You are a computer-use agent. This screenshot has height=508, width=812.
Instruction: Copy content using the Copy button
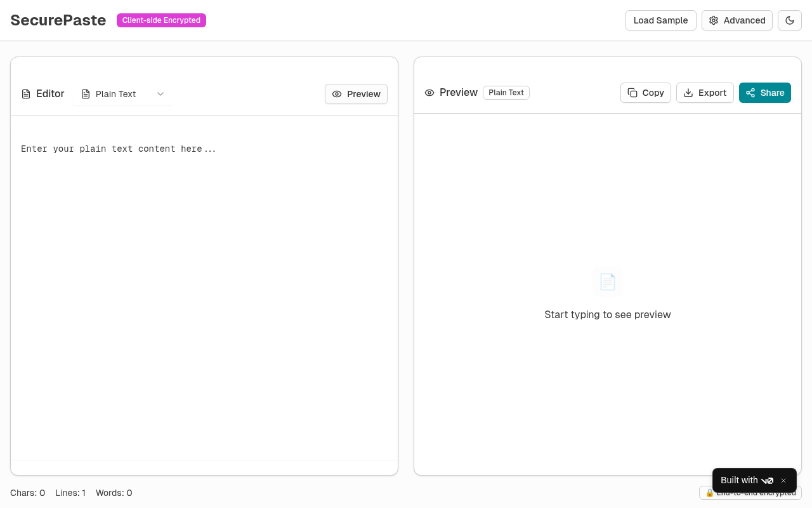(x=645, y=93)
